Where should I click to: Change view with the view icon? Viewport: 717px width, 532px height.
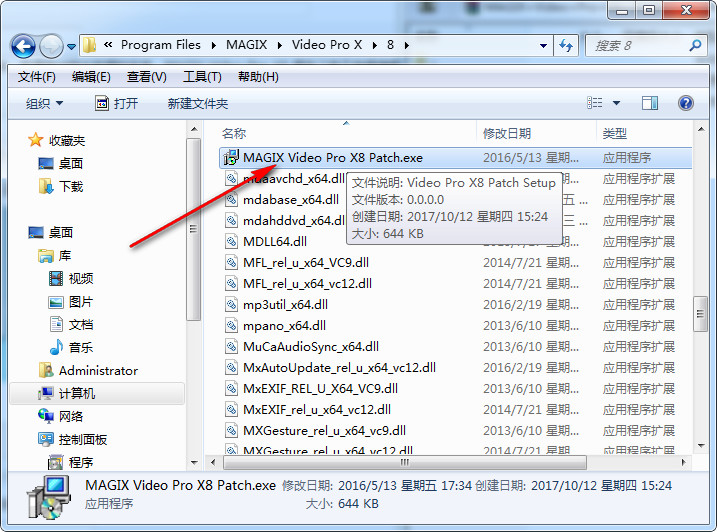(x=594, y=103)
